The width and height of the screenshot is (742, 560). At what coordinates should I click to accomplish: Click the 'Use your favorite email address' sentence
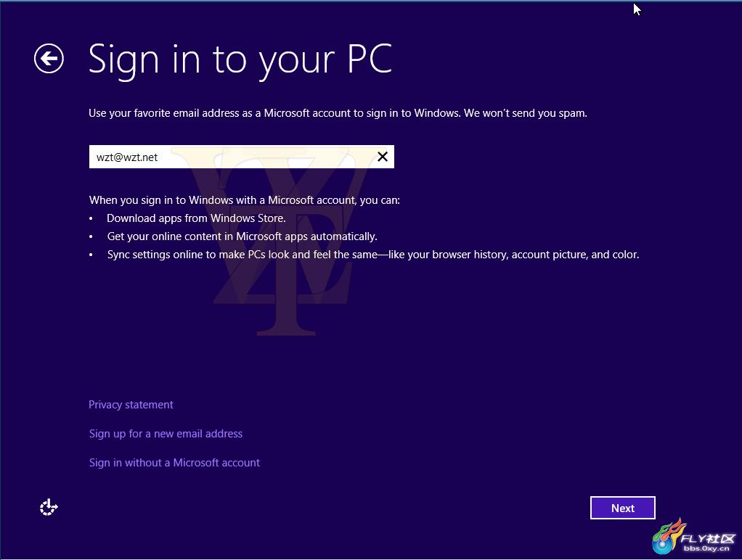pyautogui.click(x=338, y=113)
